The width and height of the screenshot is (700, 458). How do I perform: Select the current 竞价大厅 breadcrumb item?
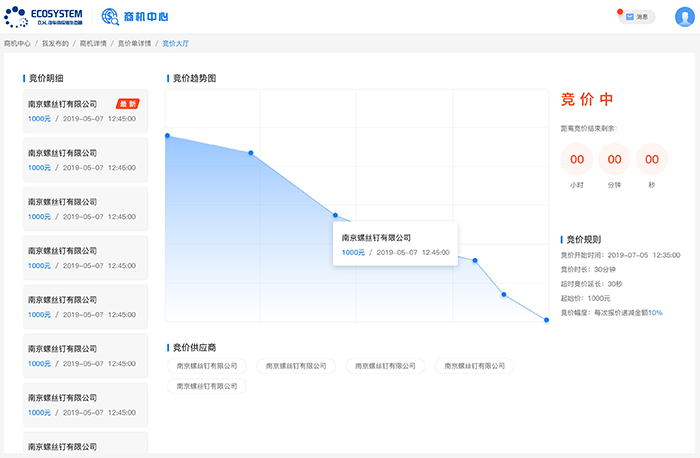(175, 43)
